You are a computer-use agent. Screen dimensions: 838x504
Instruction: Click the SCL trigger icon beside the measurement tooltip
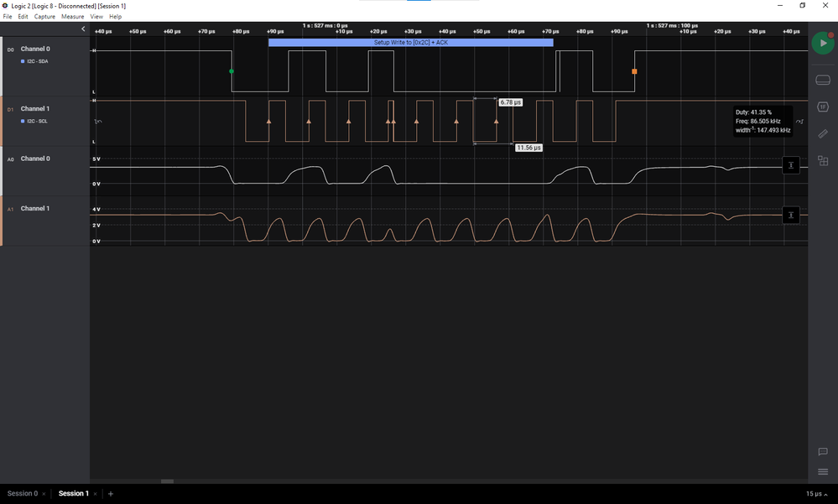799,122
